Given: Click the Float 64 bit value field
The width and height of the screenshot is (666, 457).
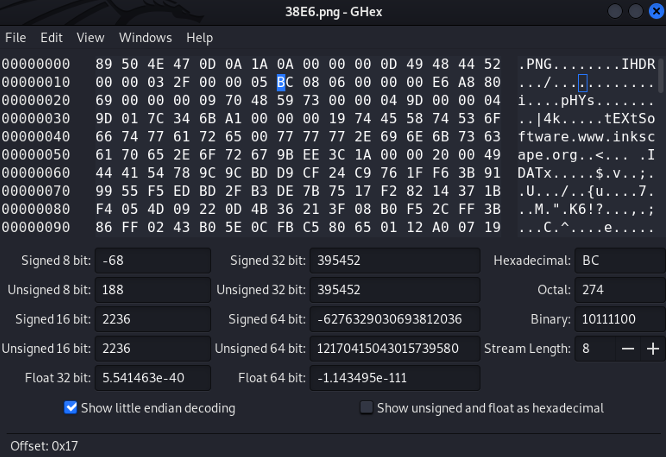Looking at the screenshot, I should point(395,378).
